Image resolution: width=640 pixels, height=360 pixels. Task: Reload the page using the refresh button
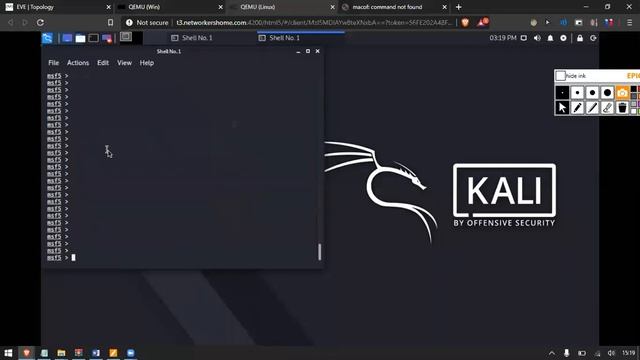click(x=40, y=22)
